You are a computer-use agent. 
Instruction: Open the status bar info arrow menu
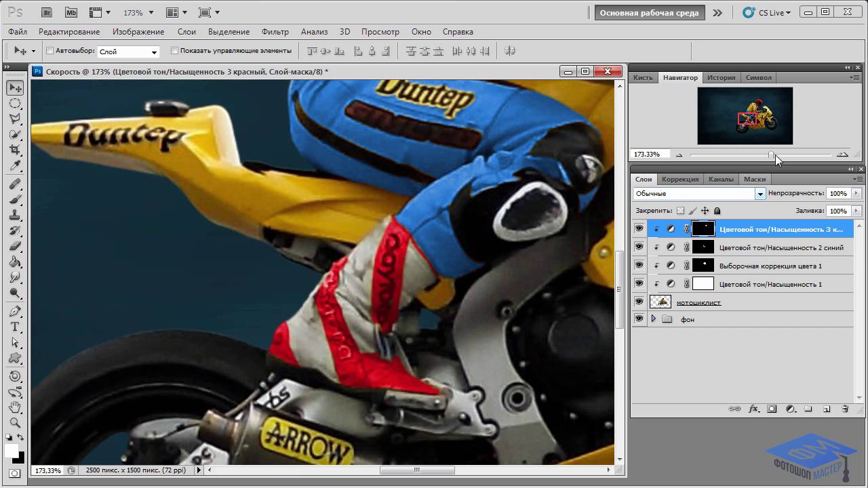click(x=199, y=470)
